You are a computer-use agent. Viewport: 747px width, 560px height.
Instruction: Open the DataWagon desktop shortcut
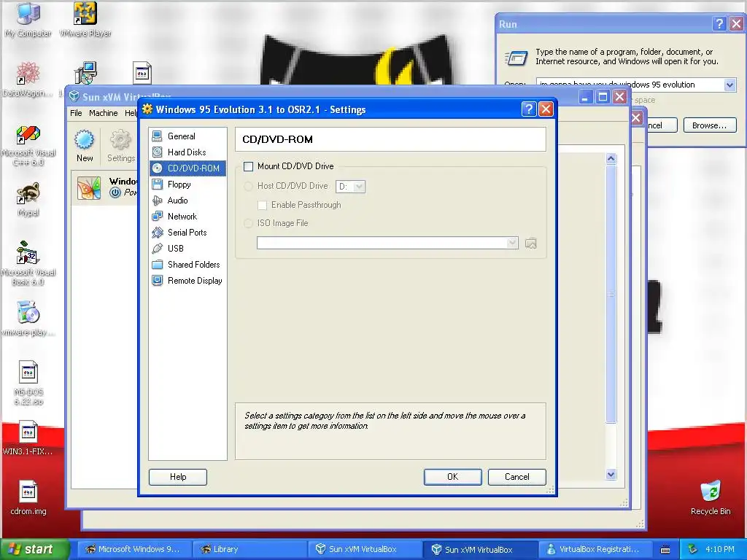pos(27,79)
